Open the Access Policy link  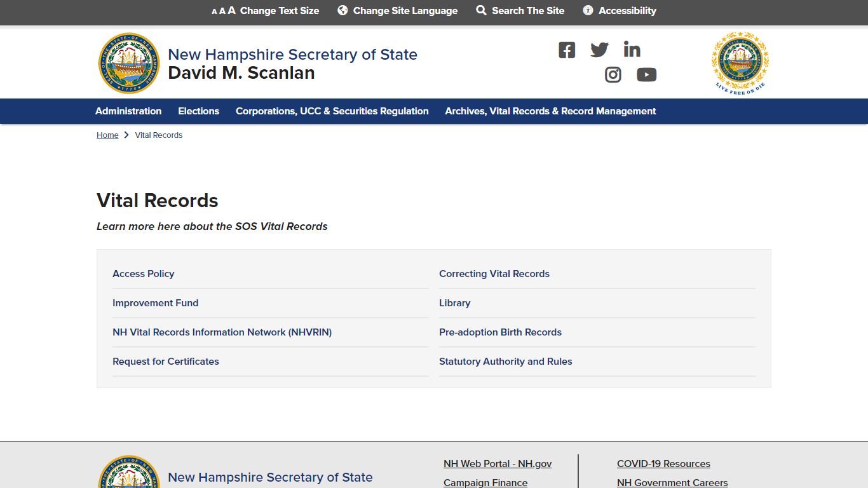[143, 274]
